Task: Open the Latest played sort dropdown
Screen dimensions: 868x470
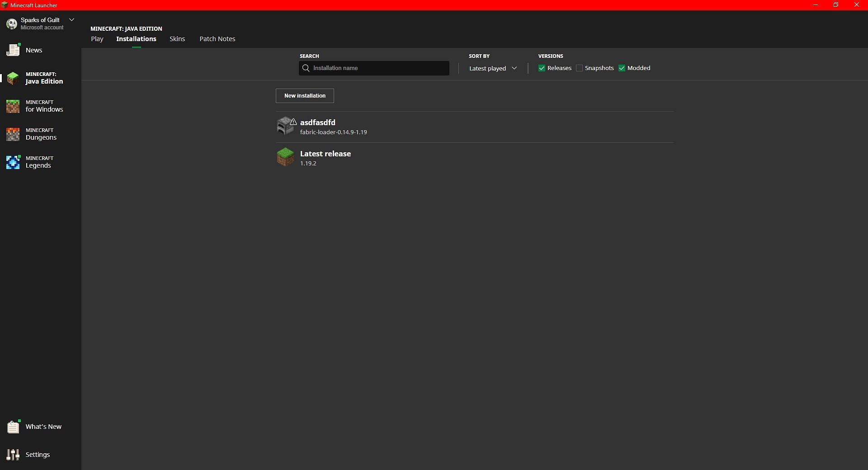Action: coord(493,68)
